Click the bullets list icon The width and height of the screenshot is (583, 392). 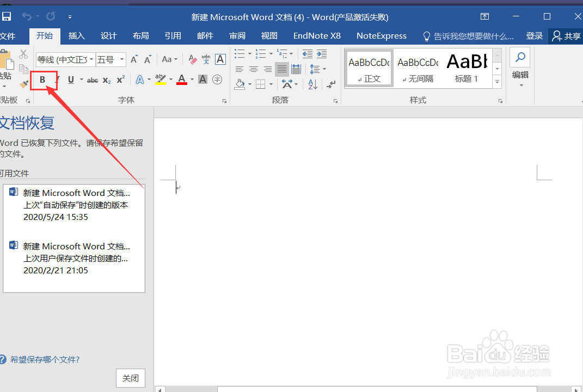(240, 53)
